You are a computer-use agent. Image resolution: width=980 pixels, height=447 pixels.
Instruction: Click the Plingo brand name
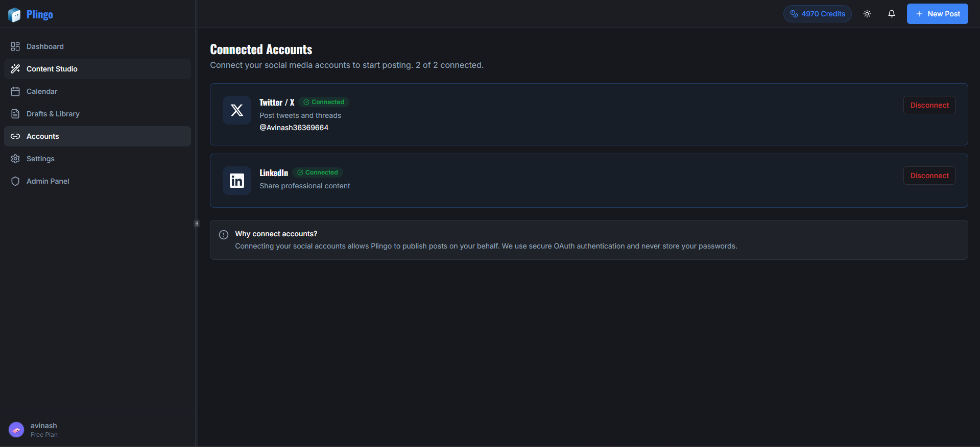40,15
